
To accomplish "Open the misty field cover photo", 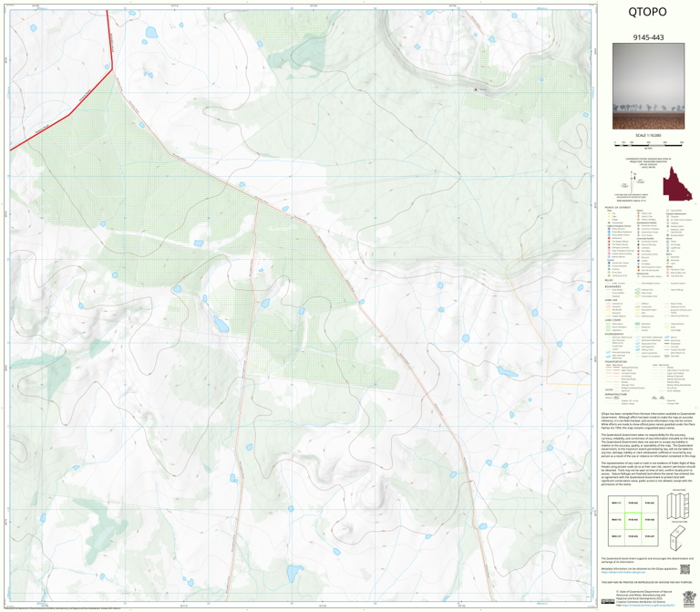I will [648, 87].
